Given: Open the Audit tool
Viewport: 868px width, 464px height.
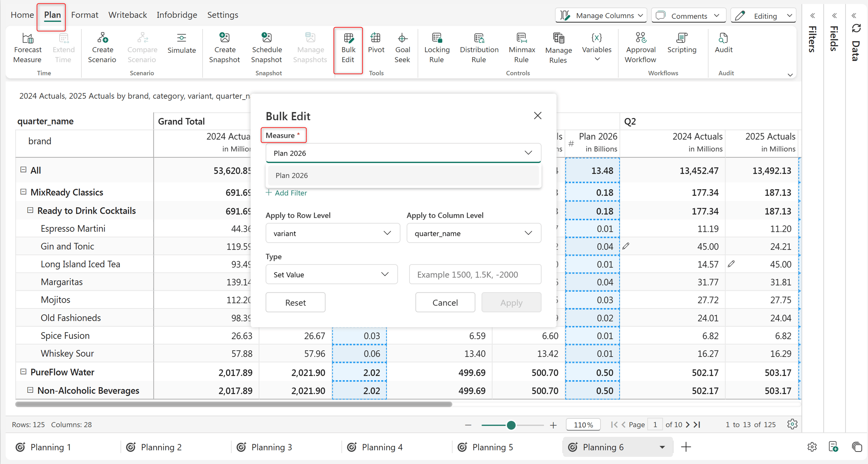Looking at the screenshot, I should point(723,43).
